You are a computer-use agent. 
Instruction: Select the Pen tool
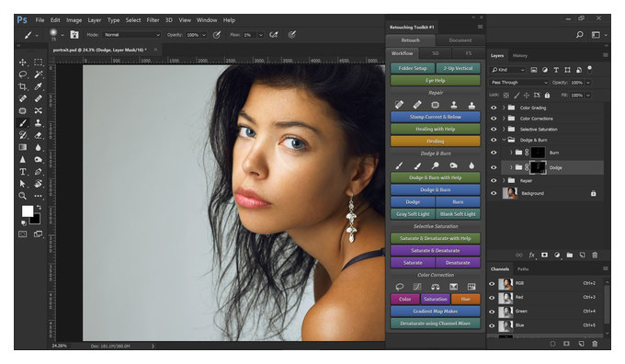pos(38,172)
